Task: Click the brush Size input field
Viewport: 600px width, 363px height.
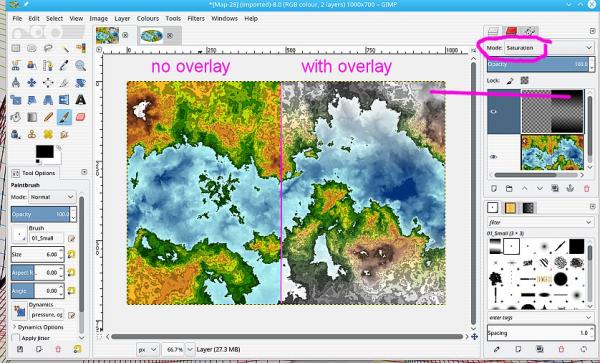Action: 38,254
